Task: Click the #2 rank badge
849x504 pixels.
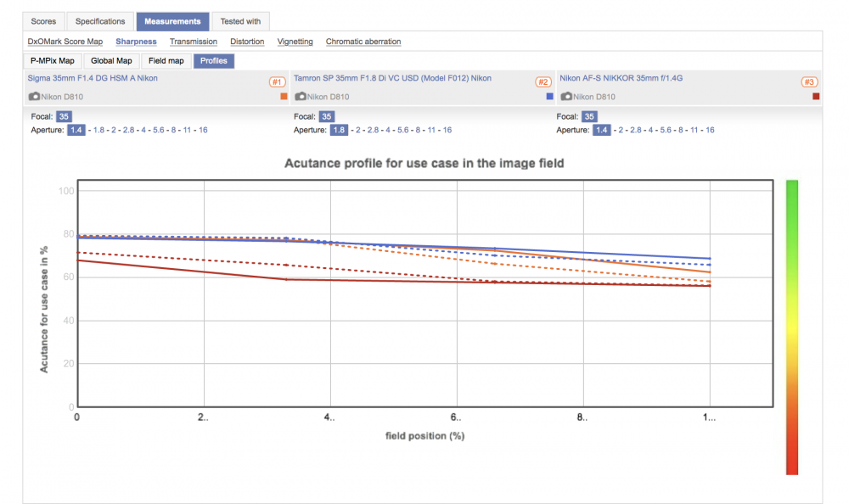Action: tap(543, 81)
